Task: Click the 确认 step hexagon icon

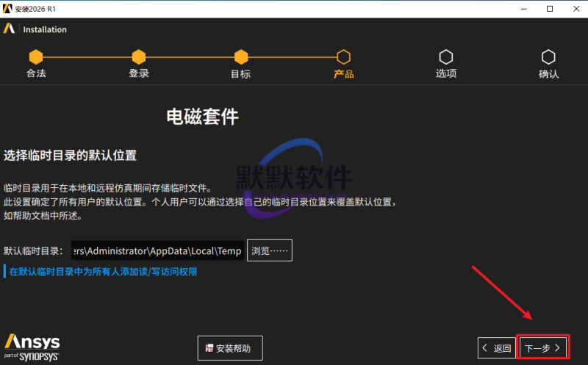Action: [548, 57]
